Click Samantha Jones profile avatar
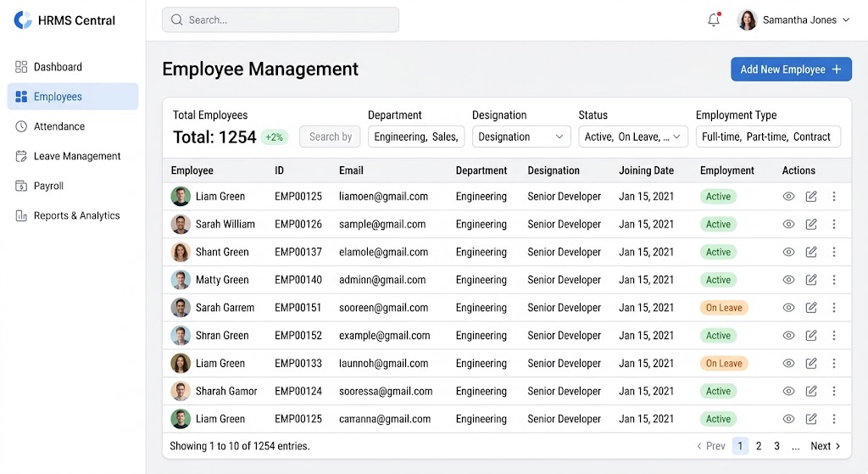868x474 pixels. (x=747, y=20)
